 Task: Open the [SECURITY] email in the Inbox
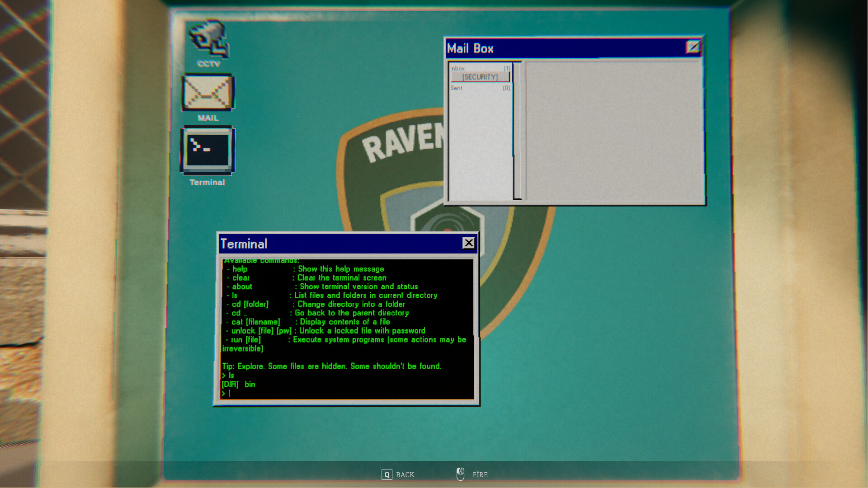pos(480,77)
